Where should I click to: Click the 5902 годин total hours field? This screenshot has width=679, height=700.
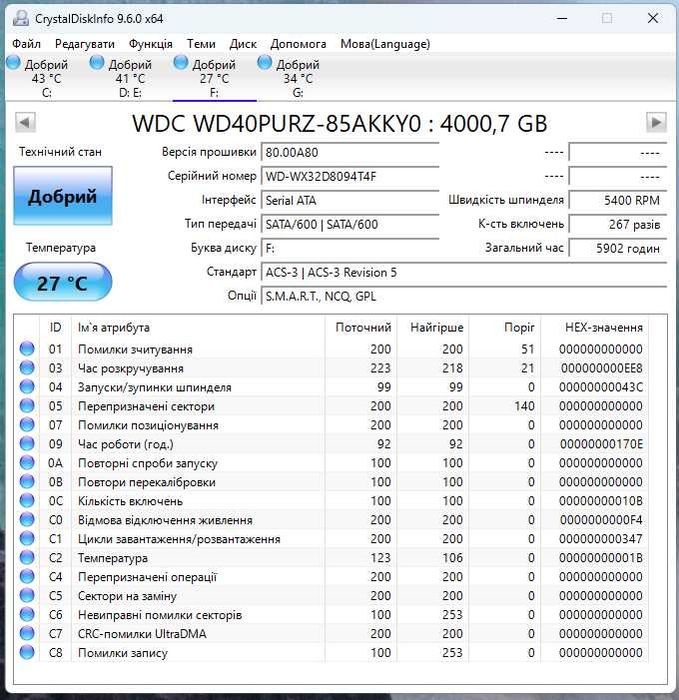click(x=618, y=248)
